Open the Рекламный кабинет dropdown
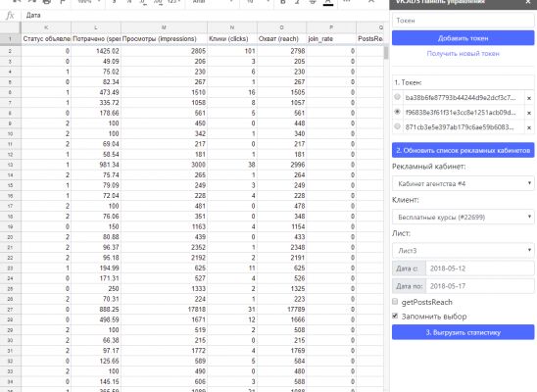Image resolution: width=537 pixels, height=392 pixels. (464, 184)
